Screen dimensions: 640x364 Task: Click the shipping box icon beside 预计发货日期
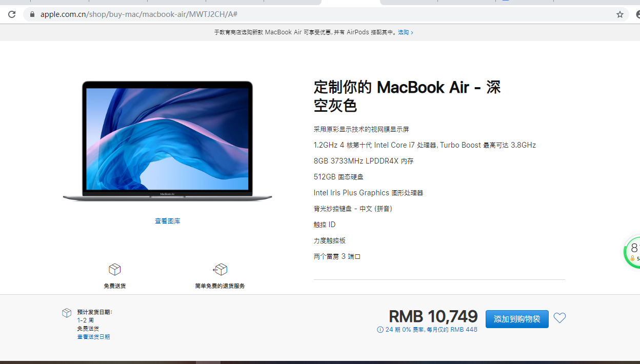[x=67, y=313]
